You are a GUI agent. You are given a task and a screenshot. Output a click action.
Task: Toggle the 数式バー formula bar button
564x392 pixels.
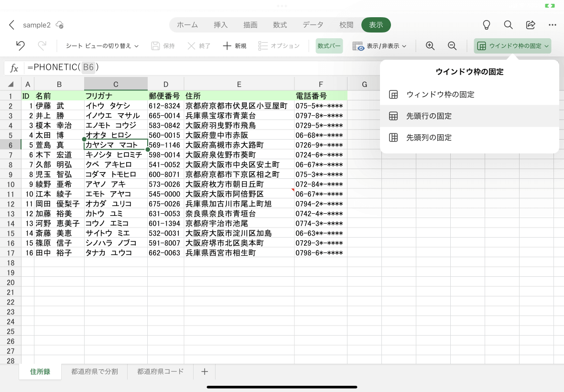point(329,46)
